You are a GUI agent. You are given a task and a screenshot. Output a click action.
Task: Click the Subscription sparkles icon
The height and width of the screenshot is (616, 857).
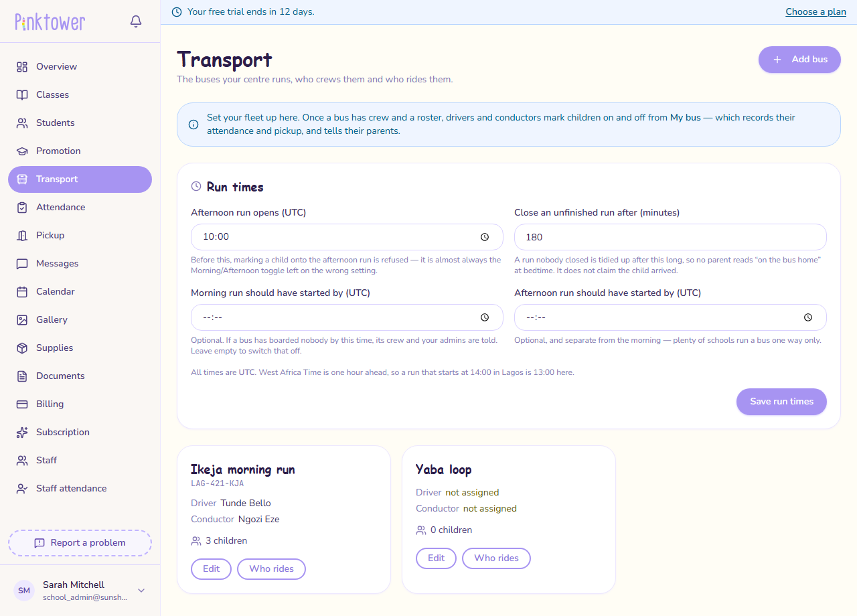point(22,433)
